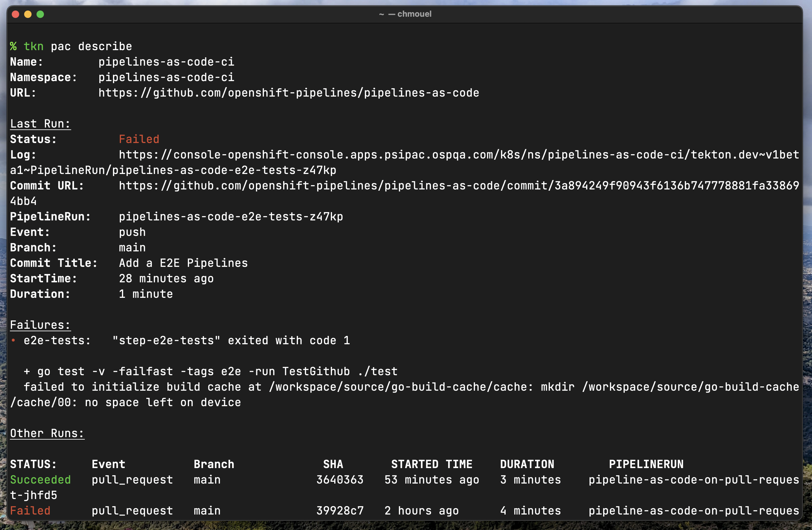Click the red 'Failed' status under Last Run
Viewport: 812px width, 530px height.
pos(139,139)
